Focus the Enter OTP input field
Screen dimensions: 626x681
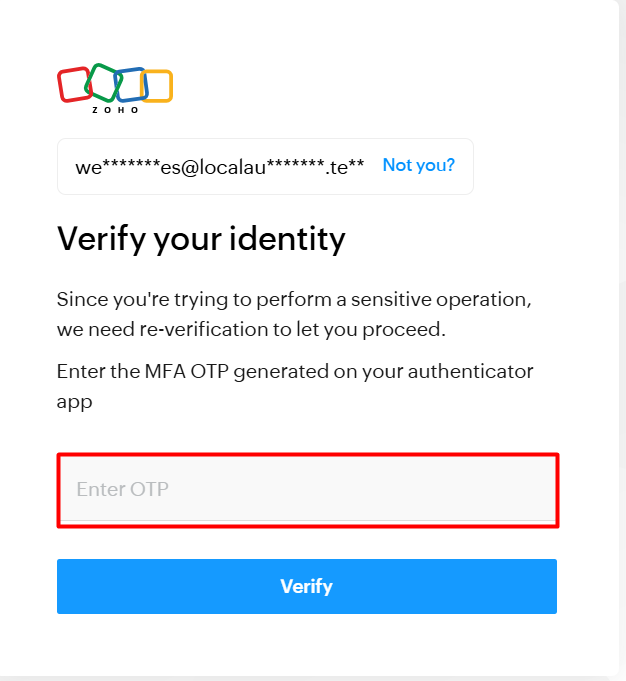[307, 489]
